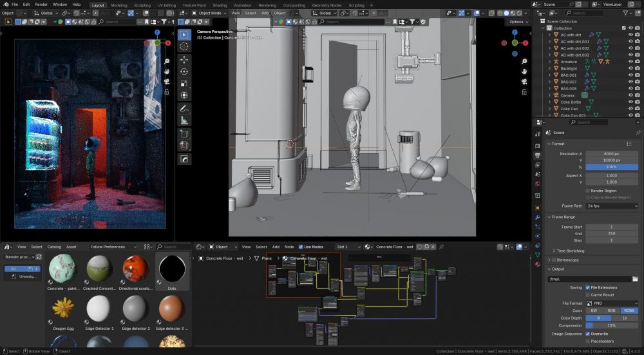
Task: Select the Rotate tool
Action: (184, 72)
